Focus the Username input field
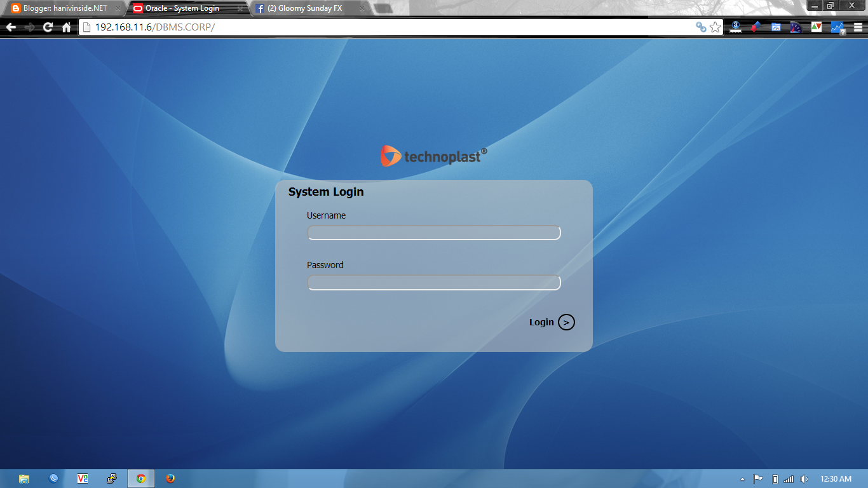Screen dimensions: 868x488 pos(434,233)
